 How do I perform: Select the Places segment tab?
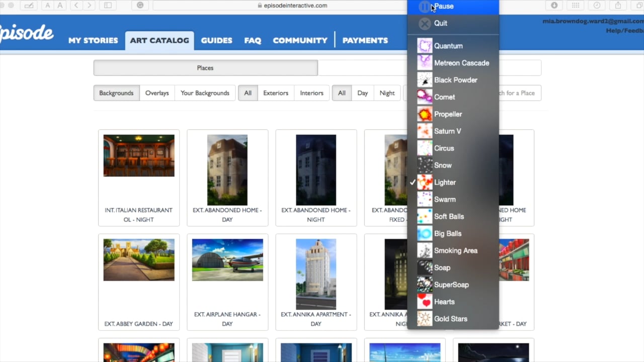[205, 68]
